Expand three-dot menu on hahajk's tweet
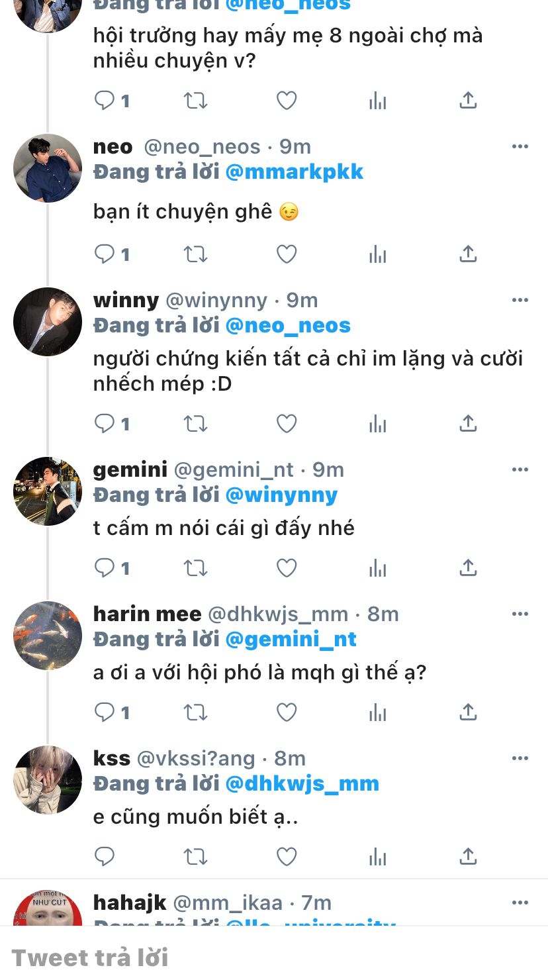The image size is (548, 980). [x=520, y=903]
